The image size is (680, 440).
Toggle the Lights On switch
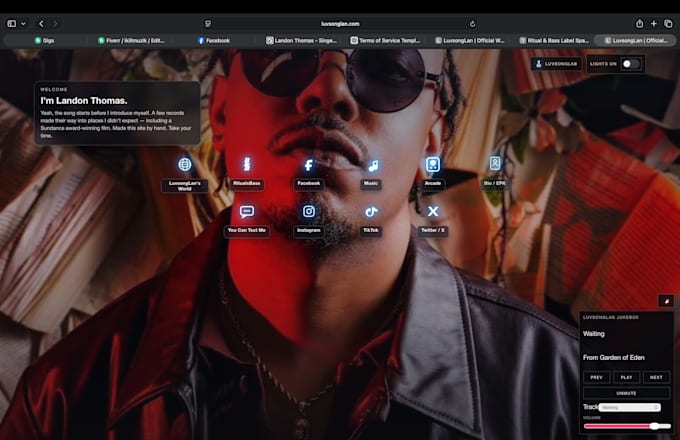tap(630, 64)
